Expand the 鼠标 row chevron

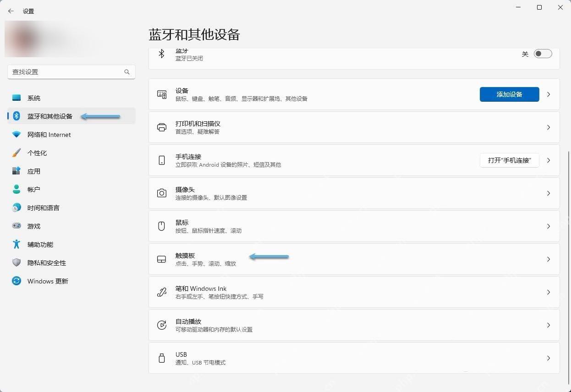point(549,226)
